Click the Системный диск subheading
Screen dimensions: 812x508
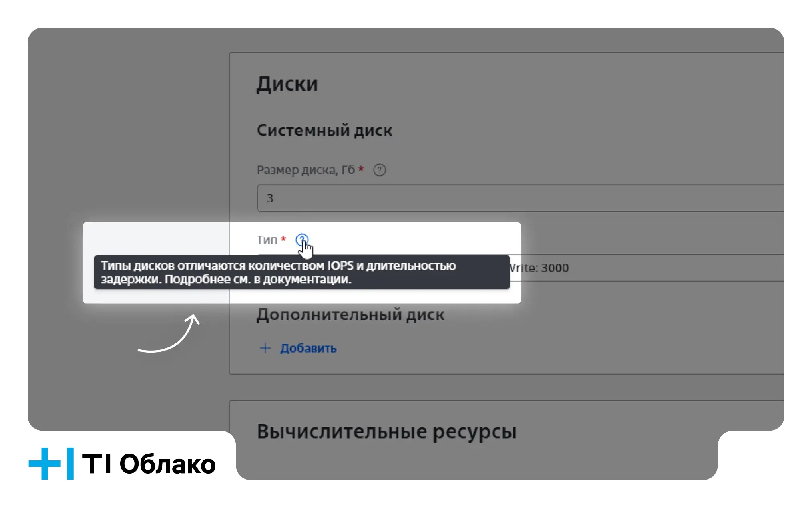point(324,131)
